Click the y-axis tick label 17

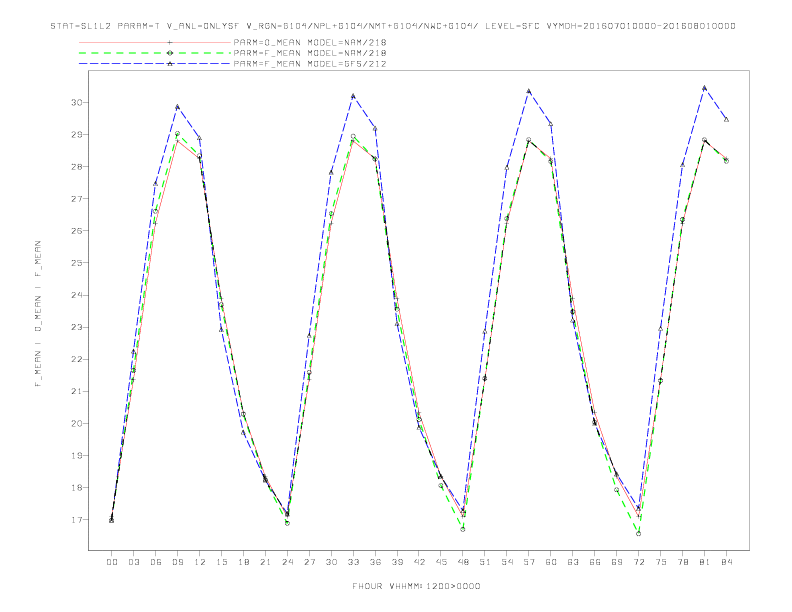point(77,520)
